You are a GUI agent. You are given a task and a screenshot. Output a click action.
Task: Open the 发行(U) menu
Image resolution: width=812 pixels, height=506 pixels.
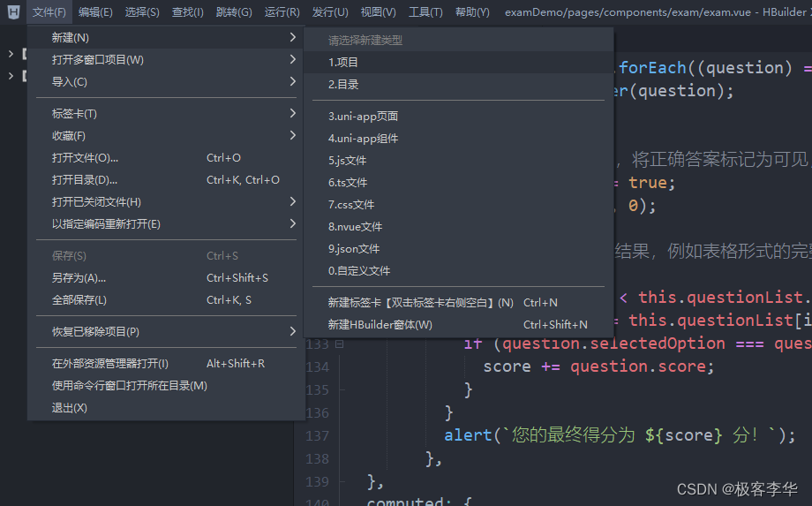(330, 11)
